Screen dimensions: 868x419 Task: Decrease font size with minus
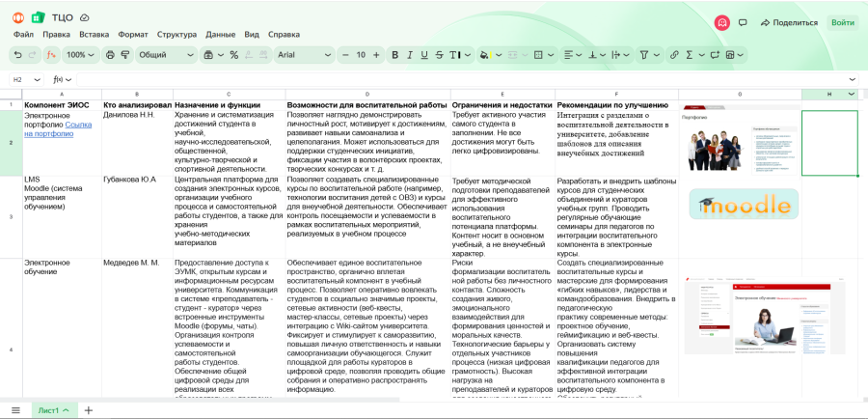[345, 55]
